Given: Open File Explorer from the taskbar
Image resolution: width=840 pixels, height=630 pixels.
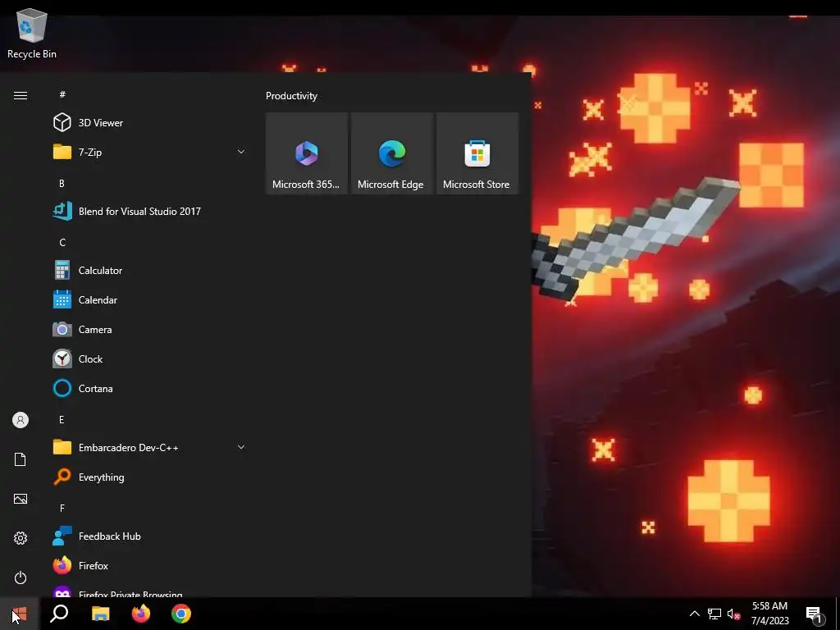Looking at the screenshot, I should point(100,614).
